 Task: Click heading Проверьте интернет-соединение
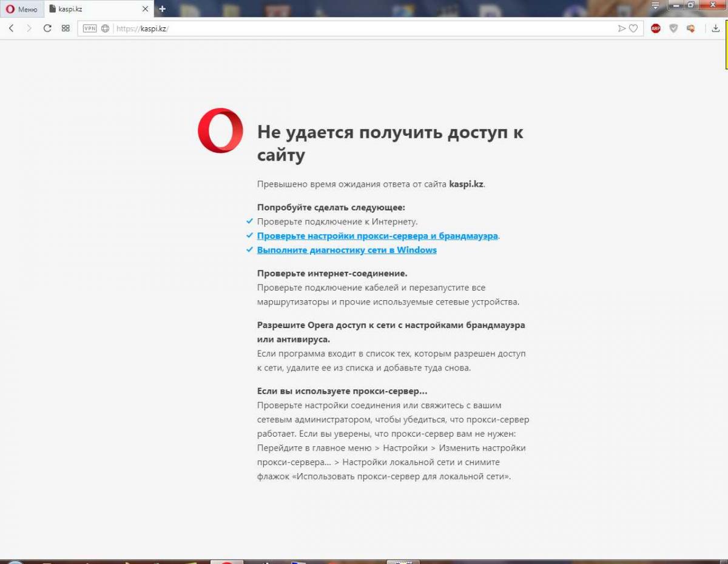point(332,274)
